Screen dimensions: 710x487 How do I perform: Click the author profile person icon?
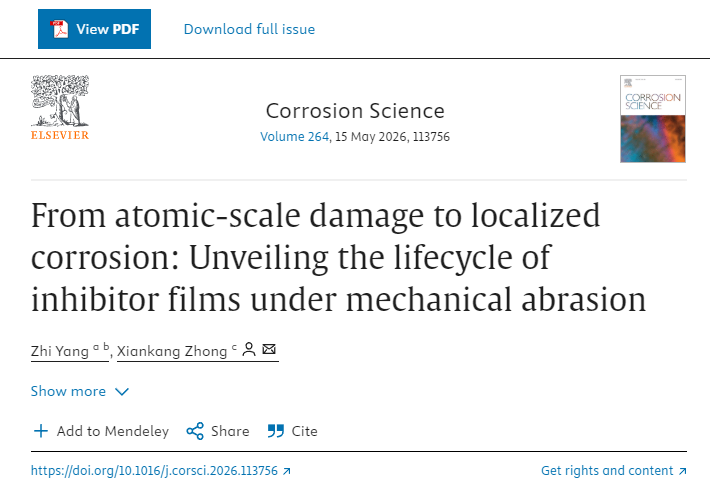pyautogui.click(x=249, y=350)
